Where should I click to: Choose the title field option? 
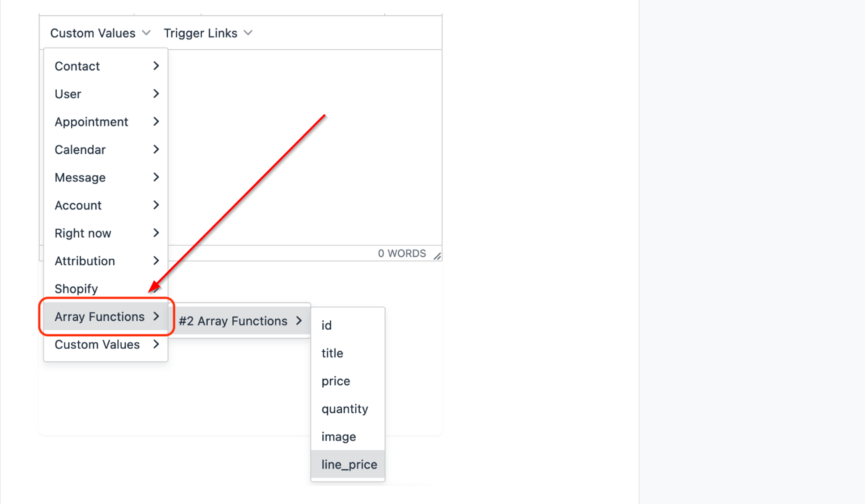point(348,353)
